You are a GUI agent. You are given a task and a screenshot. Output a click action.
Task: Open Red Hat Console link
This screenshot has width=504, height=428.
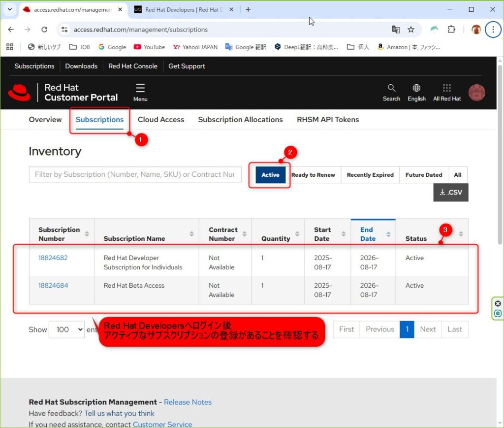tap(133, 66)
